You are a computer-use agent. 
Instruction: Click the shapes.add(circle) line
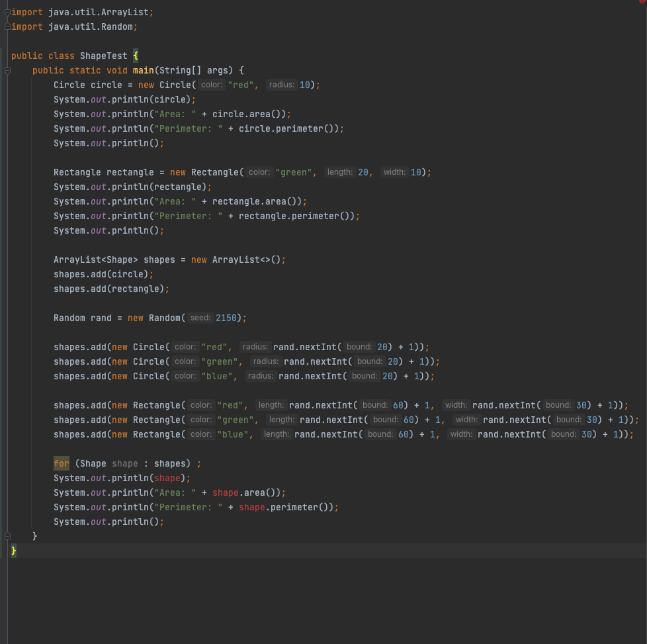pos(104,274)
